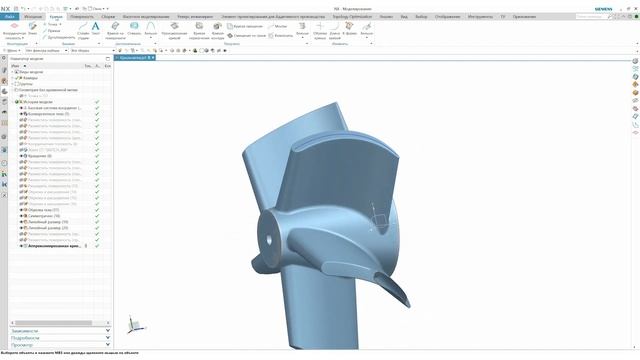Open the selection filter type combo box
This screenshot has width=640, height=360.
(46, 51)
